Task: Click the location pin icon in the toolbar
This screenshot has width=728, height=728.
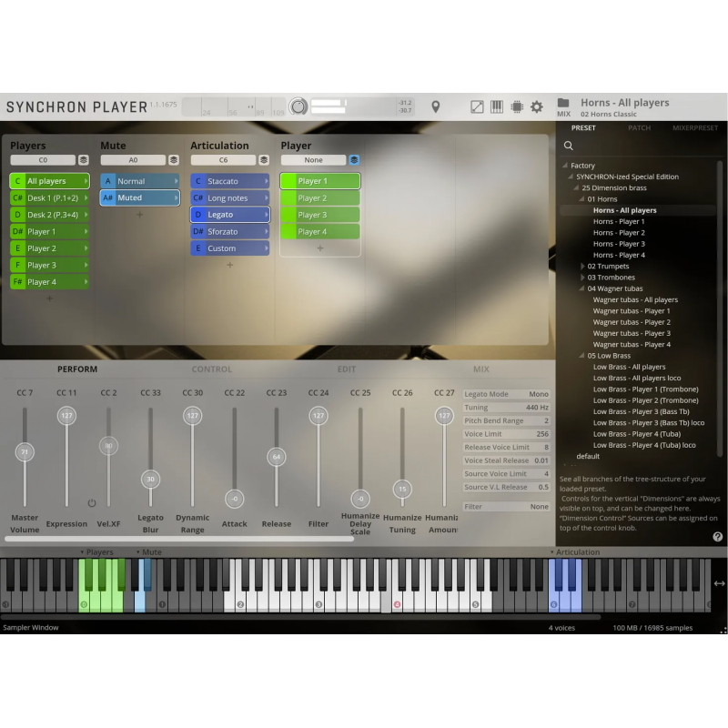Action: pos(435,106)
